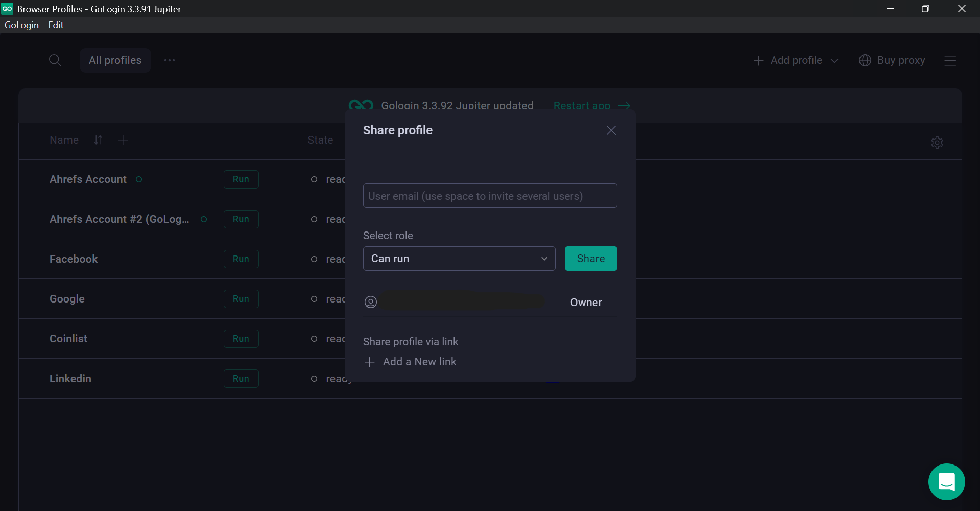Click the Owner role label

586,303
